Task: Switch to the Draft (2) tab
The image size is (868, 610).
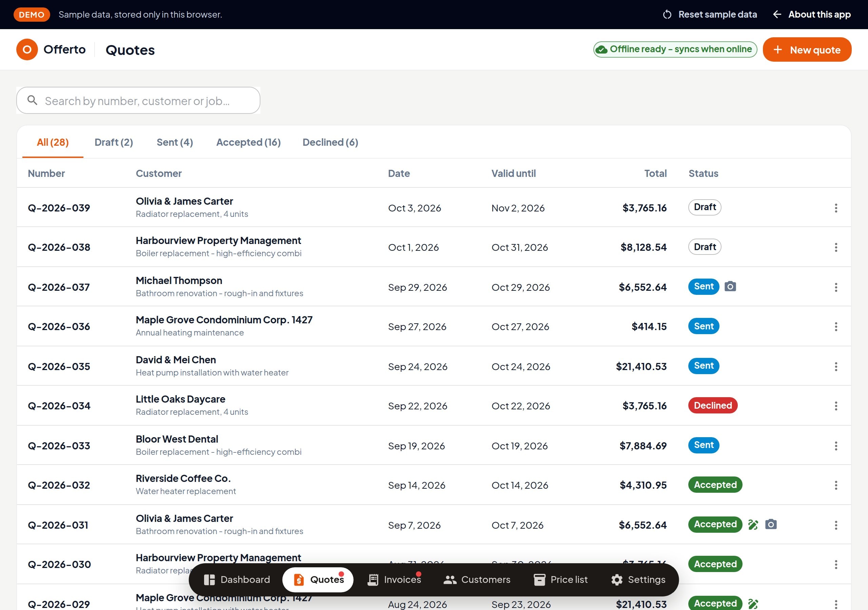Action: 114,142
